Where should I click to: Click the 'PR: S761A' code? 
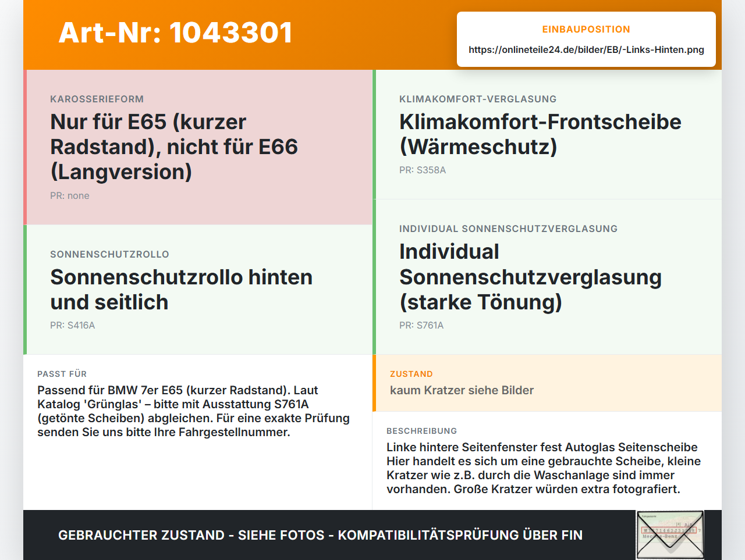coord(421,326)
